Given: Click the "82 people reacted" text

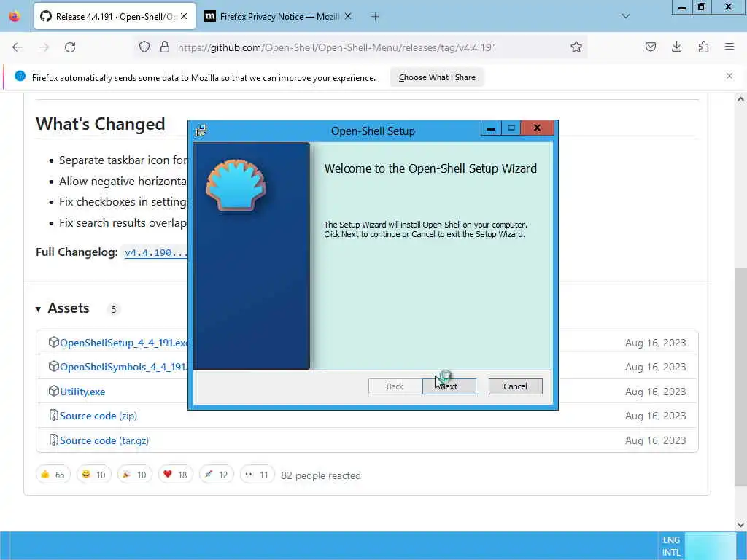Looking at the screenshot, I should point(321,475).
